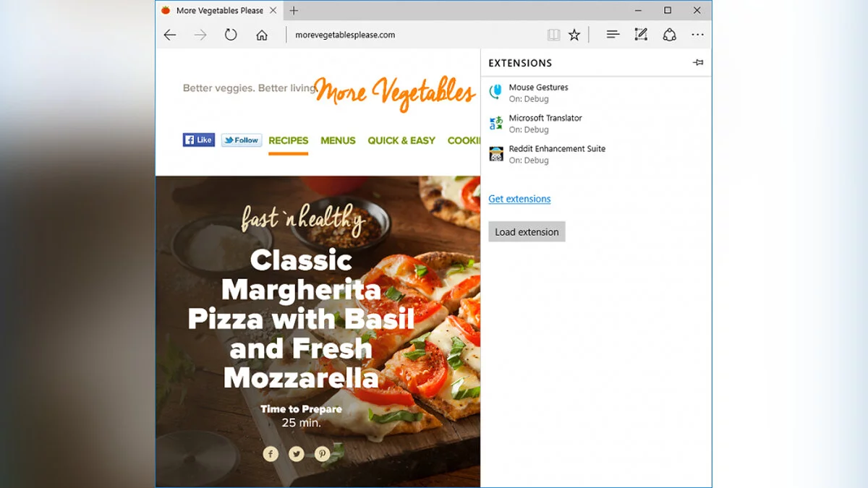Make a Web Note pen icon
This screenshot has height=488, width=868.
click(x=641, y=35)
